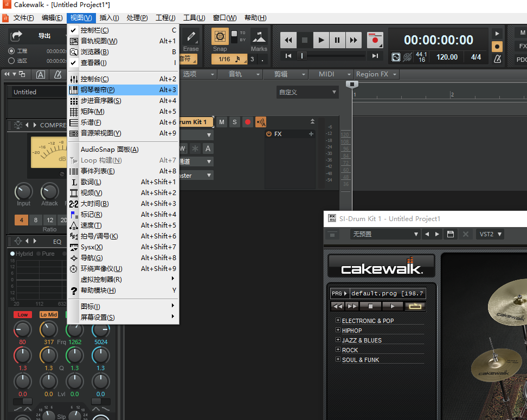
Task: Open the MIDI dropdown menu
Action: (331, 74)
